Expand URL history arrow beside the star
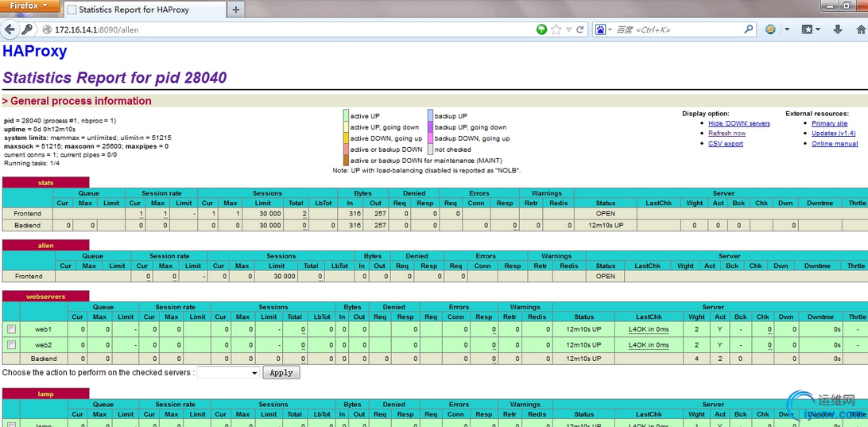This screenshot has height=427, width=868. 568,30
